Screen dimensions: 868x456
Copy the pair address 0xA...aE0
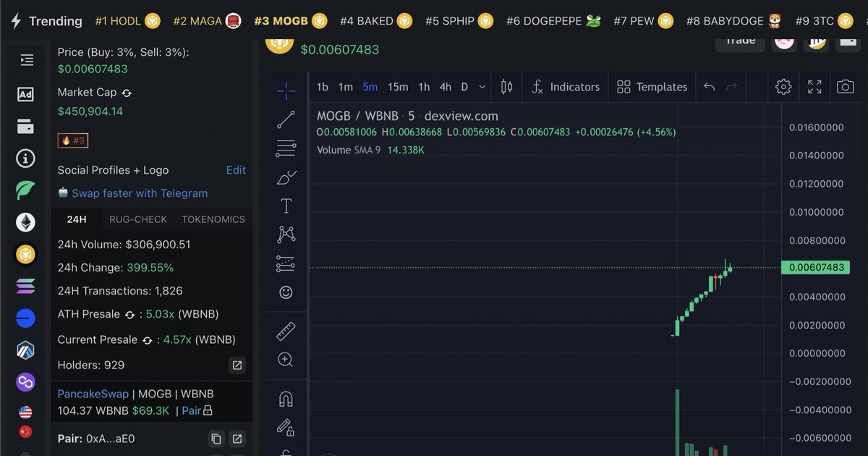tap(216, 439)
